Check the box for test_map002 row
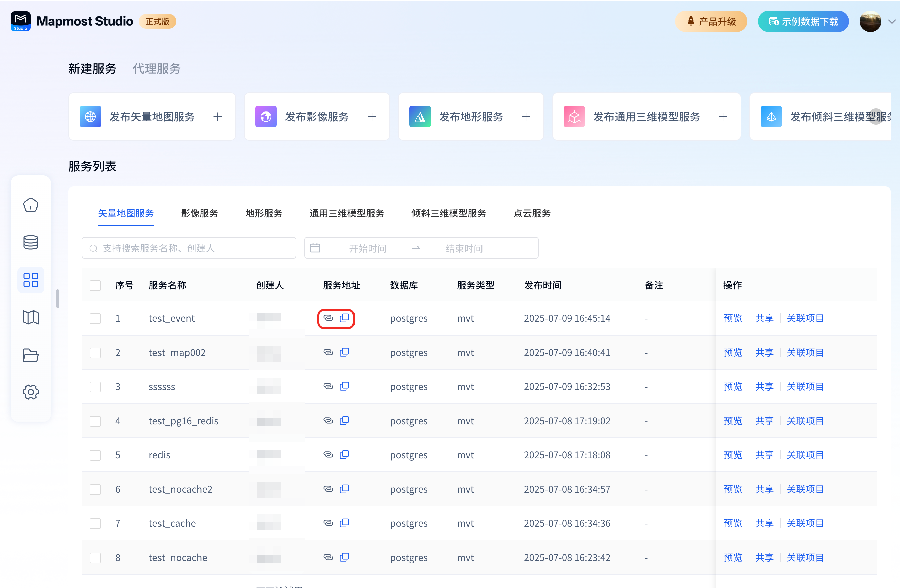The height and width of the screenshot is (588, 900). [95, 353]
